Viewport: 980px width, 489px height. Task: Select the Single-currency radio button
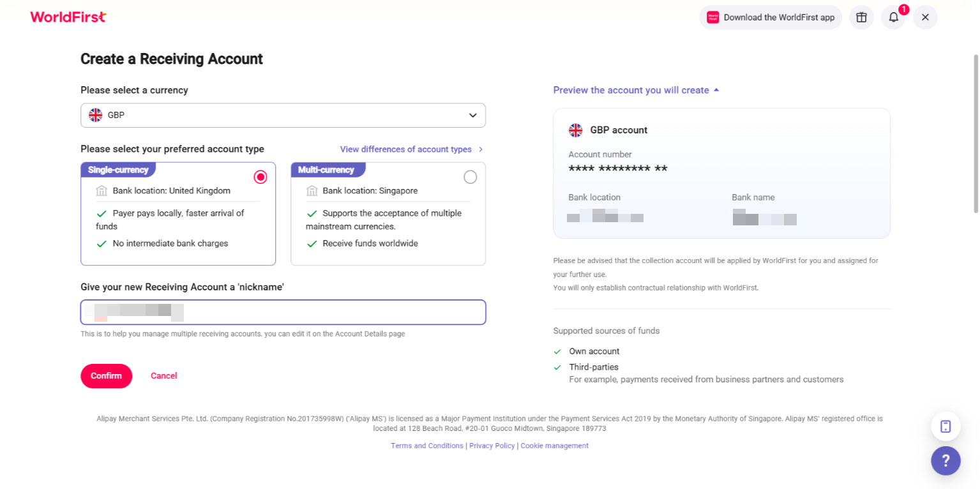(x=260, y=177)
